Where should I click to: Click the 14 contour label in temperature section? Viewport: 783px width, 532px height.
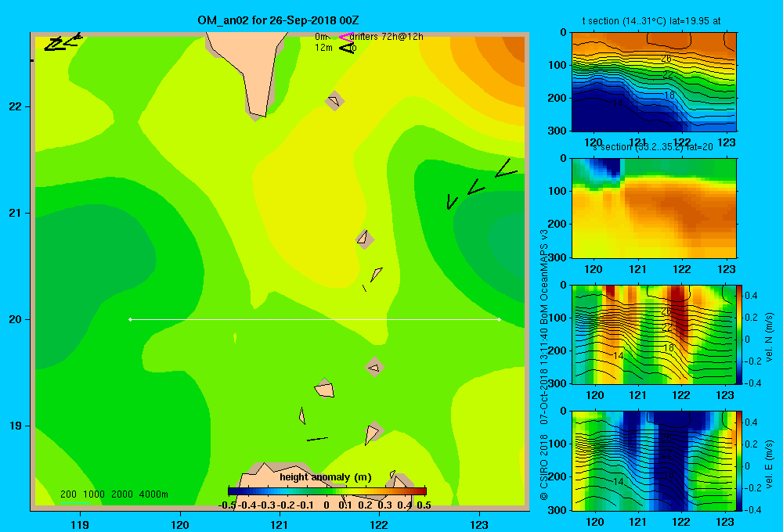pos(618,102)
